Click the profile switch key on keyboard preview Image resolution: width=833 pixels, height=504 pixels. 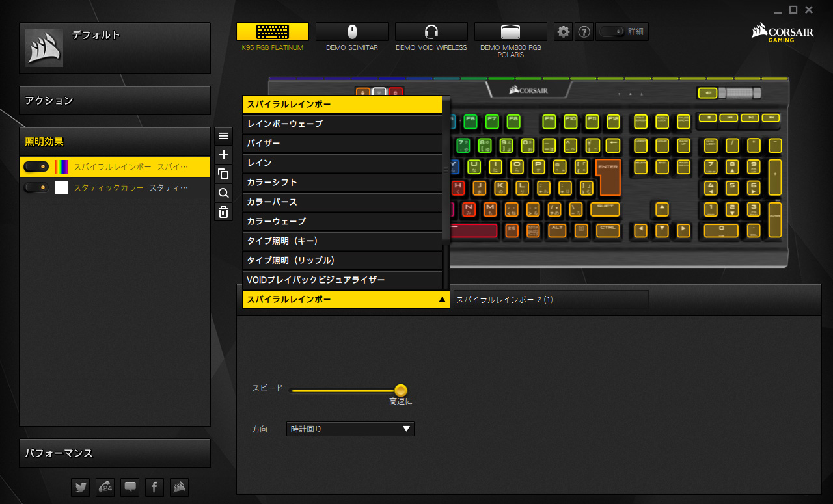tap(362, 92)
